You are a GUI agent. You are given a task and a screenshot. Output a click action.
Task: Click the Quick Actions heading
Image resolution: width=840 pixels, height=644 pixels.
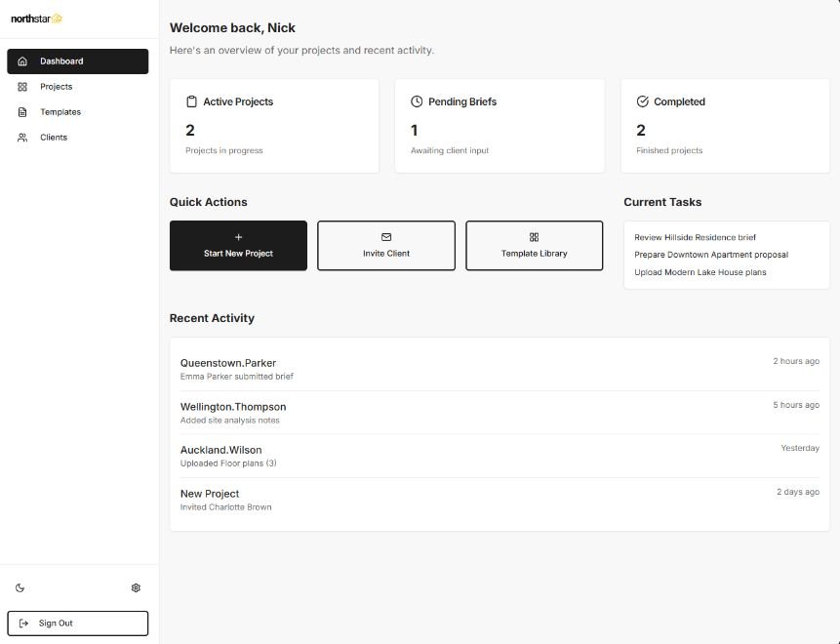point(209,202)
